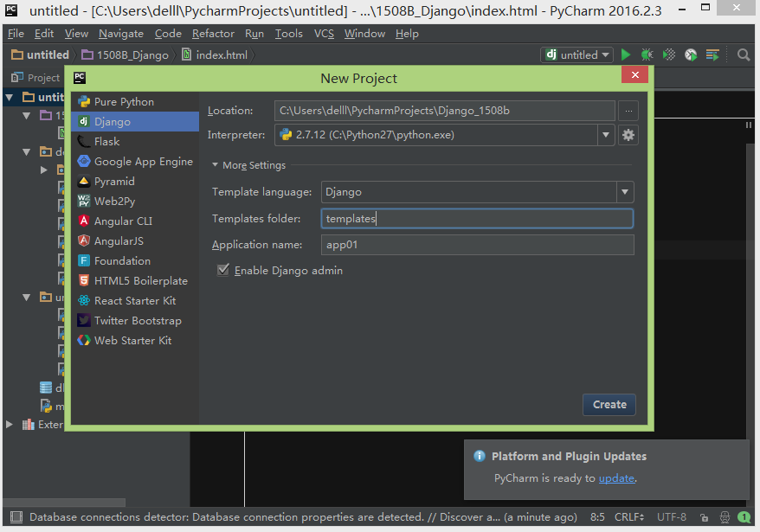Viewport: 760px width, 532px height.
Task: Choose React Starter Kit project type
Action: click(x=135, y=300)
